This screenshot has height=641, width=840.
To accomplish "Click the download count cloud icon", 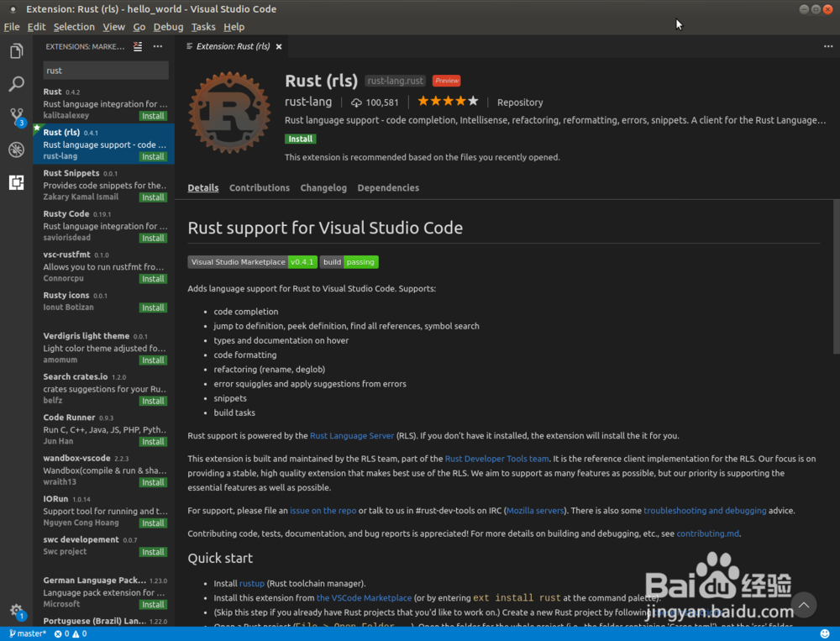I will click(356, 102).
